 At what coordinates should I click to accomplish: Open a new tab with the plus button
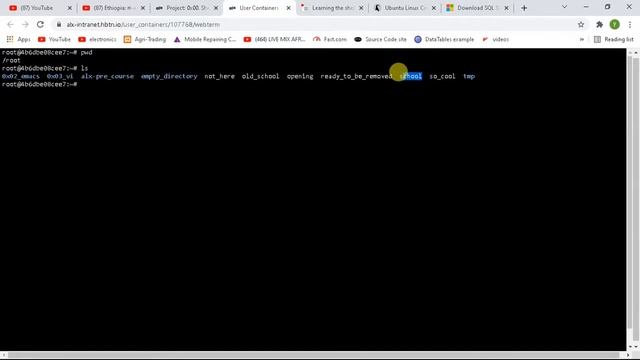(524, 8)
